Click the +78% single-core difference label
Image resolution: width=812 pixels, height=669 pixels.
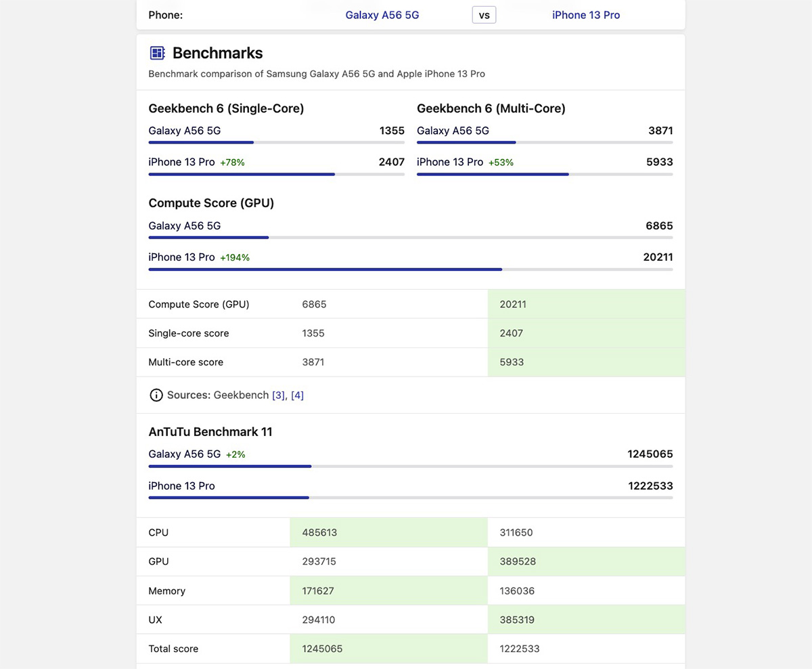232,163
